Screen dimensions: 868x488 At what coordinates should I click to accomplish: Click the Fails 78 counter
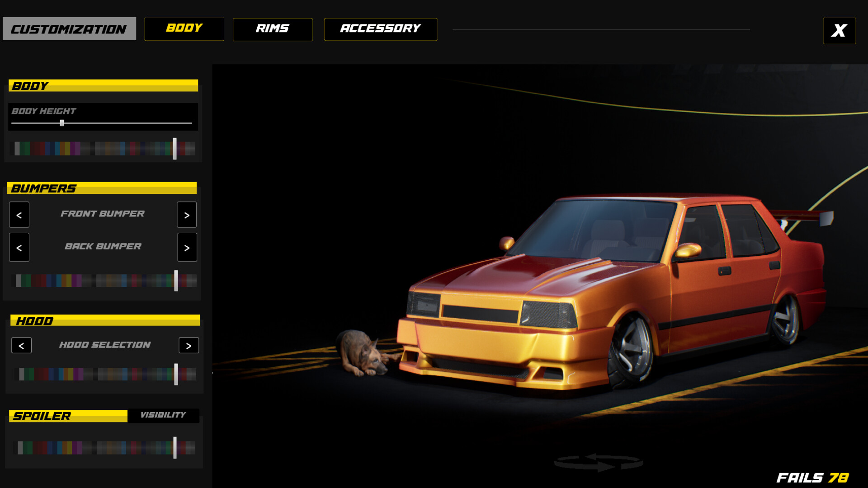pos(812,478)
